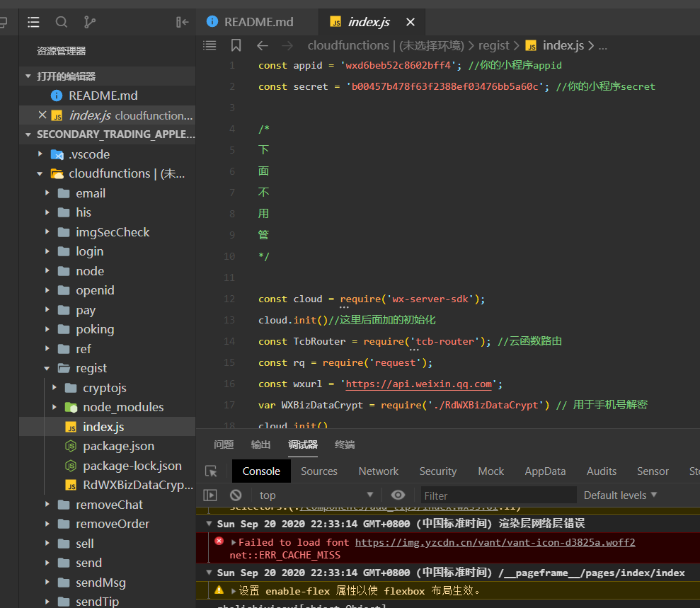Close index.js in open editors list
Screen dimensions: 700x608
coord(42,115)
